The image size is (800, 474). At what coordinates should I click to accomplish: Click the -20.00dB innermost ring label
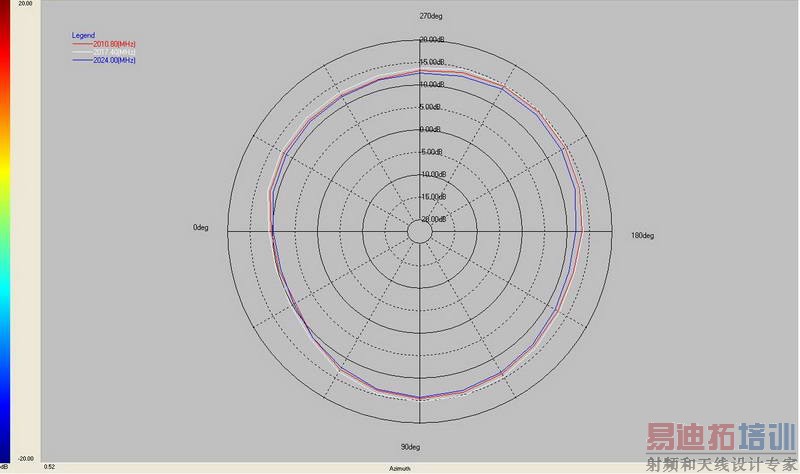click(433, 219)
